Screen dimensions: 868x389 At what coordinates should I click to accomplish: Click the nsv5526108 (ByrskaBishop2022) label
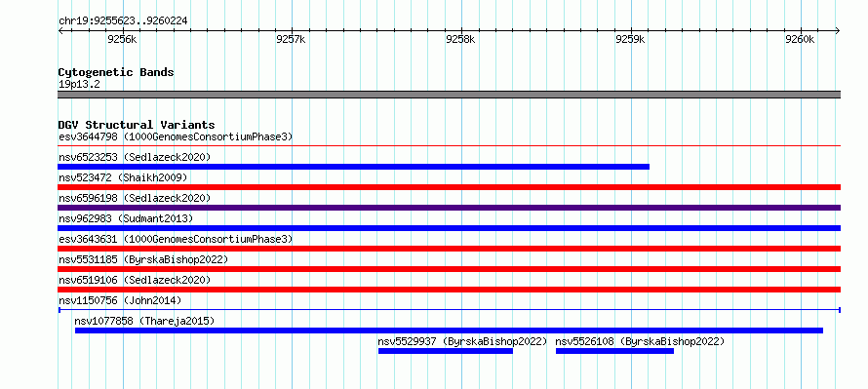[x=640, y=341]
